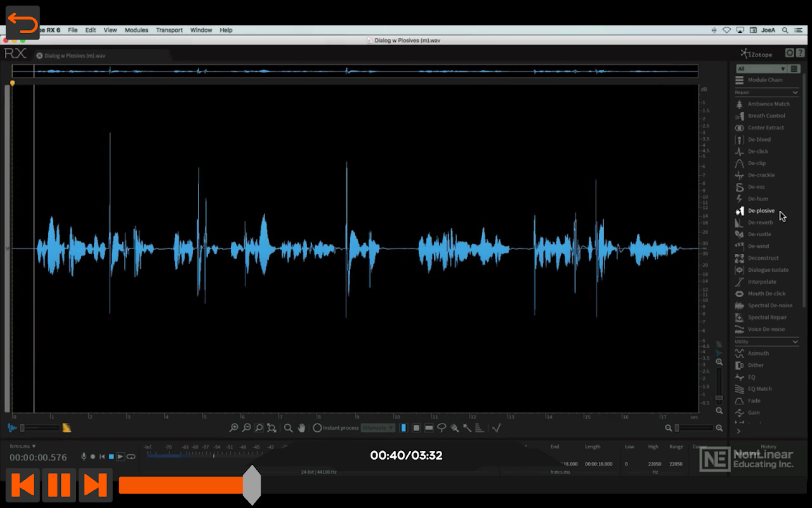The image size is (812, 508).
Task: Open the All module filter dropdown
Action: (x=761, y=69)
